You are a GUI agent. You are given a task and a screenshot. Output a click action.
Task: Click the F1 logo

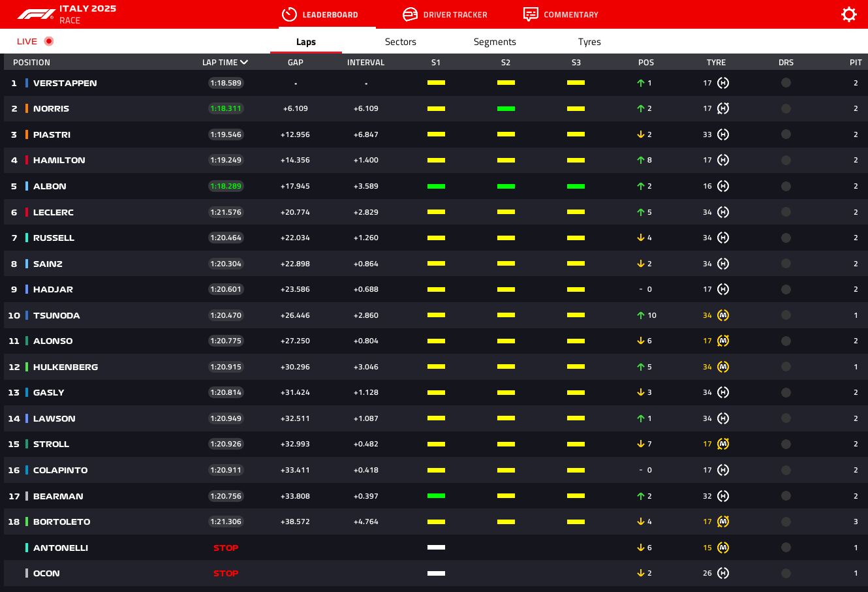36,14
